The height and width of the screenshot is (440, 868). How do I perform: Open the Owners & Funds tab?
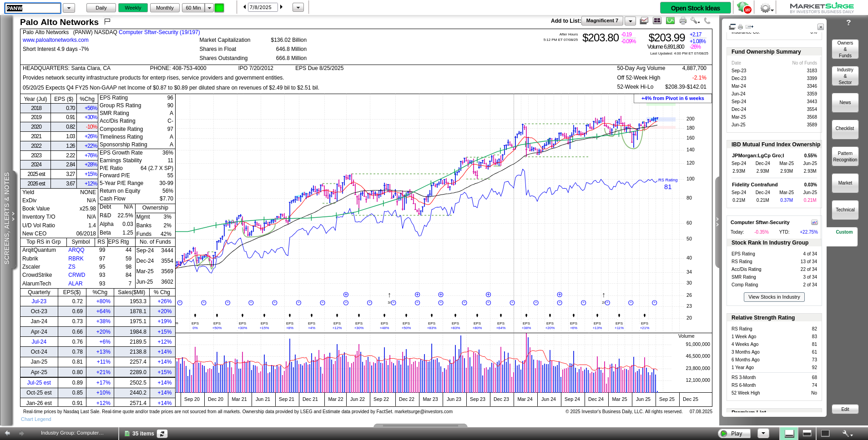click(845, 49)
